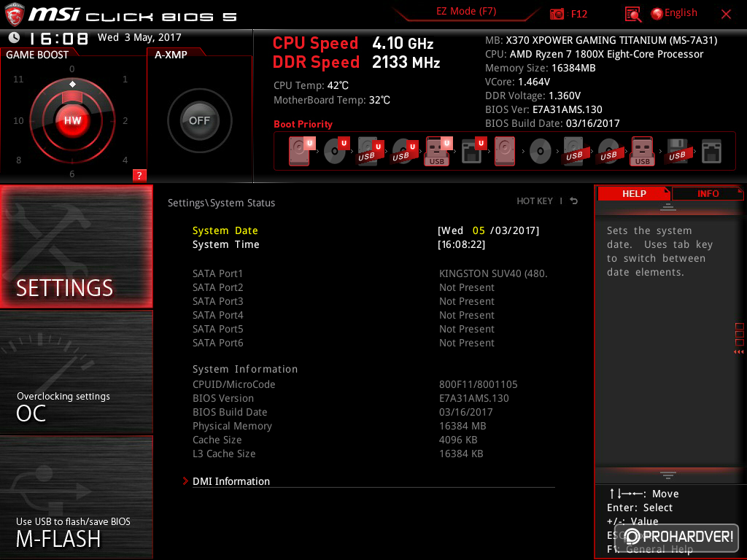This screenshot has width=747, height=560.
Task: Select the SATA Port6 row
Action: (344, 343)
